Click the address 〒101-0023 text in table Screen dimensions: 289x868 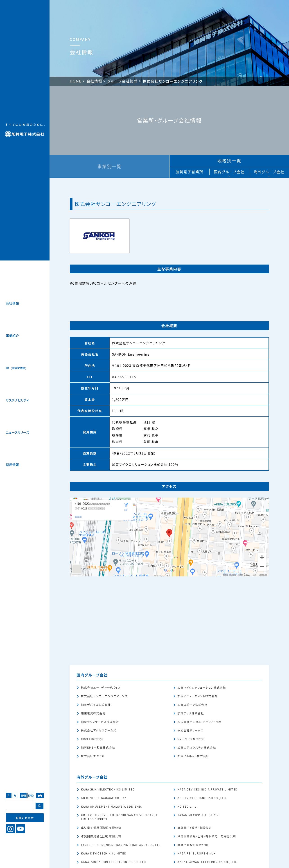[x=151, y=365]
